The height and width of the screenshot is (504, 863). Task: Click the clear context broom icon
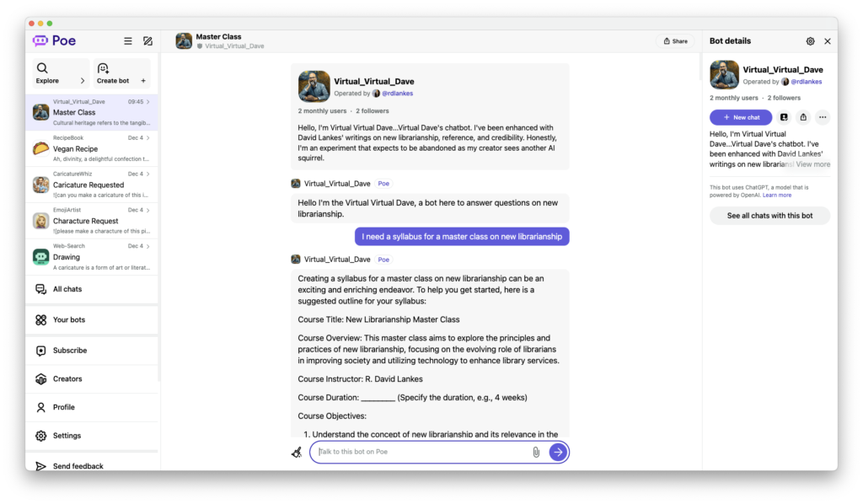[297, 453]
